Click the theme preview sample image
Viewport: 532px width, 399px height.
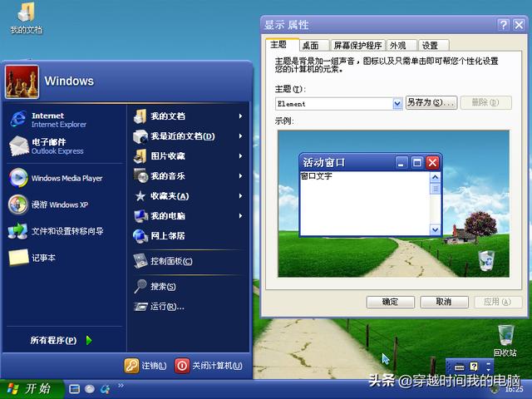pyautogui.click(x=393, y=204)
